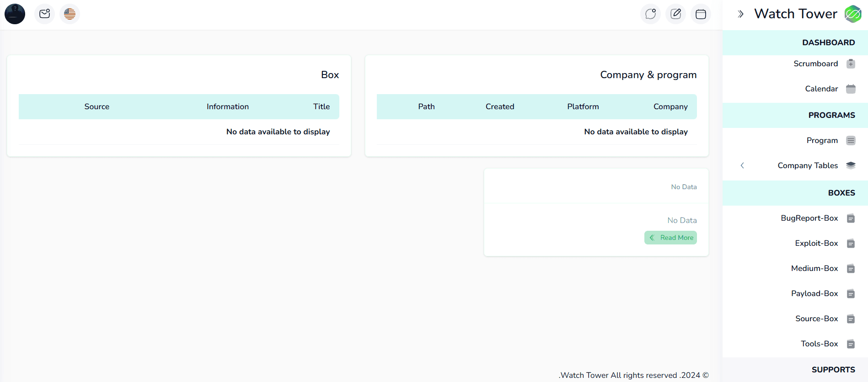
Task: Open Scrumboard from the sidebar
Action: (815, 64)
